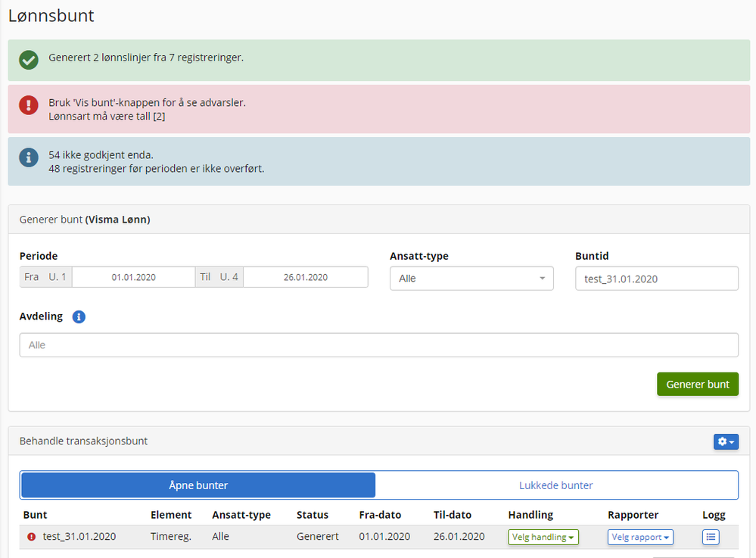Click the Generert 2 lønnslinjer success message
Image resolution: width=756 pixels, height=558 pixels.
[146, 58]
